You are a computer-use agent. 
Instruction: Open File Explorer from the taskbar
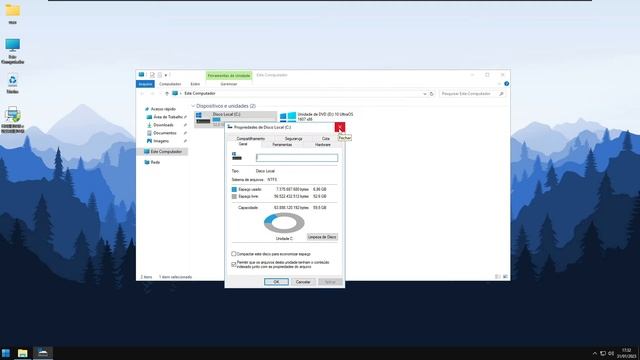point(22,353)
